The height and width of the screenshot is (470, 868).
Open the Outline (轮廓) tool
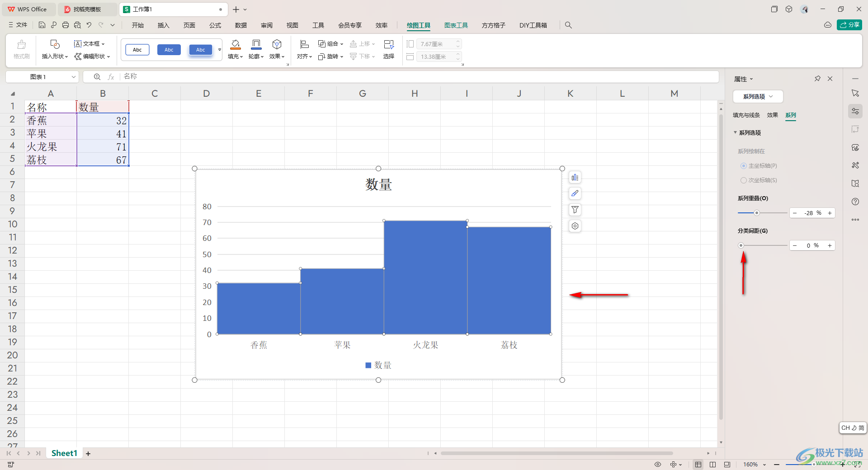pyautogui.click(x=256, y=49)
